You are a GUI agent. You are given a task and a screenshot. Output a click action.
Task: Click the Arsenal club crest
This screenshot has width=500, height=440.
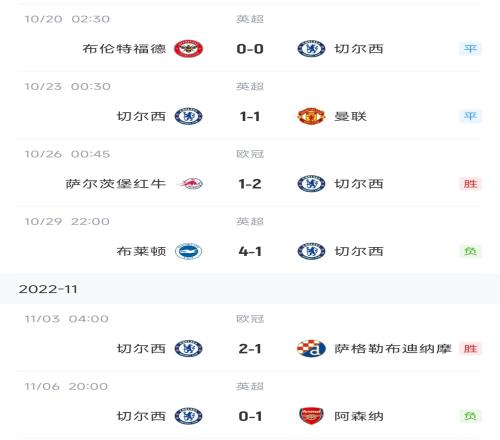[311, 416]
